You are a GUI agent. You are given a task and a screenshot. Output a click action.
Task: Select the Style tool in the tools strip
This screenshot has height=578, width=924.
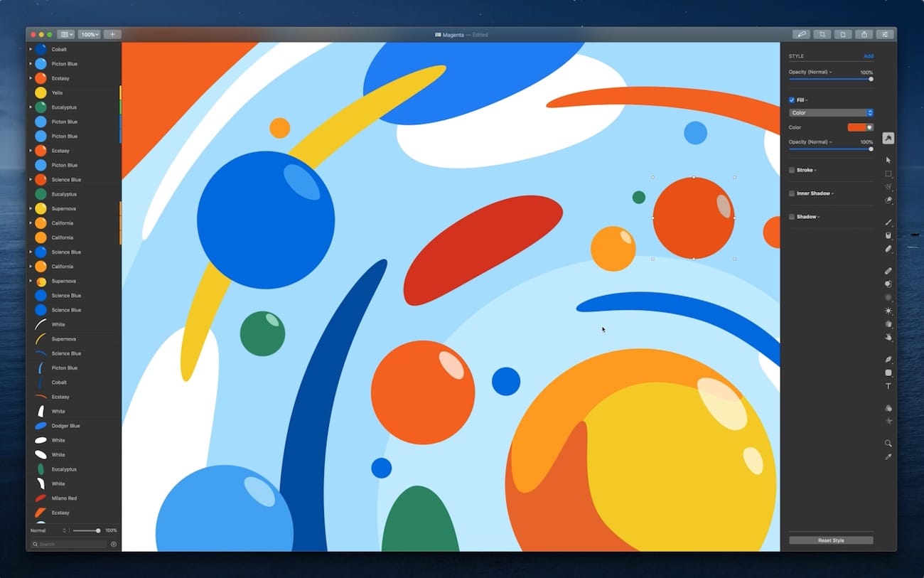tap(888, 139)
